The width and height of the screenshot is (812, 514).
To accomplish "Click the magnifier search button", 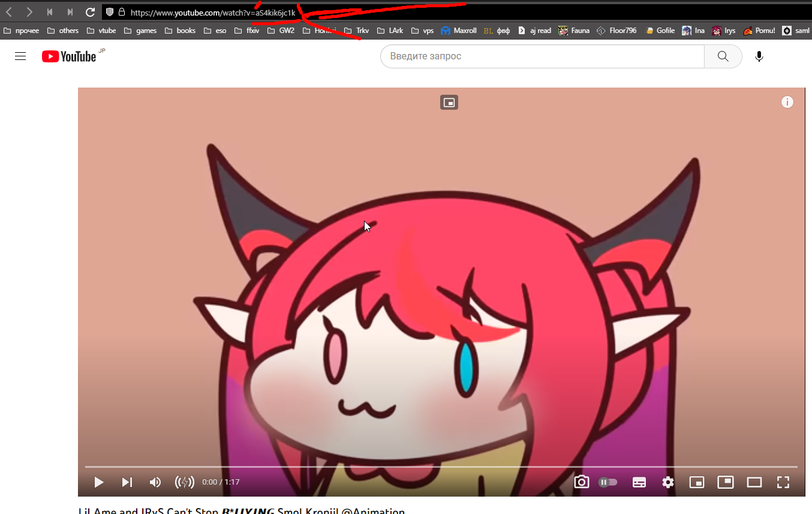I will (x=723, y=56).
